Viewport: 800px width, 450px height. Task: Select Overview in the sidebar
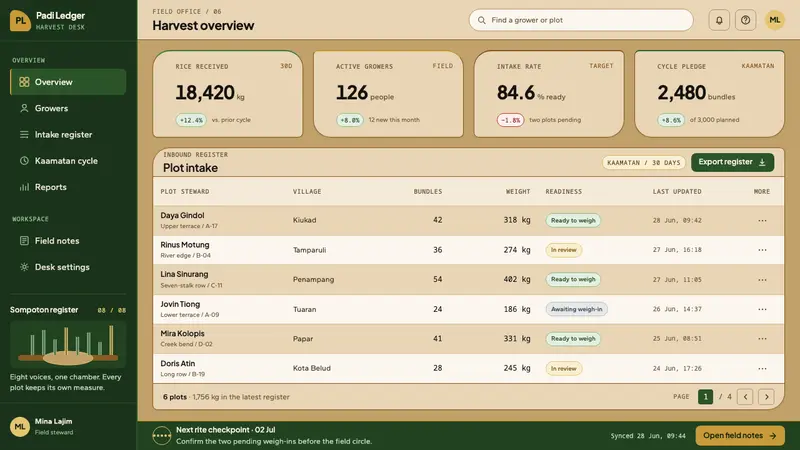click(x=68, y=82)
